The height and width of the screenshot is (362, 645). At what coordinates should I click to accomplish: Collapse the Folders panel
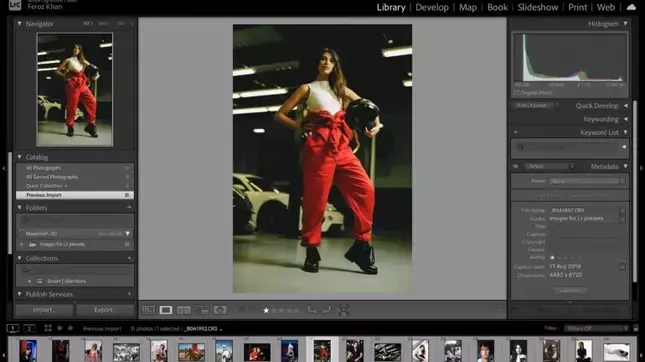(x=19, y=208)
